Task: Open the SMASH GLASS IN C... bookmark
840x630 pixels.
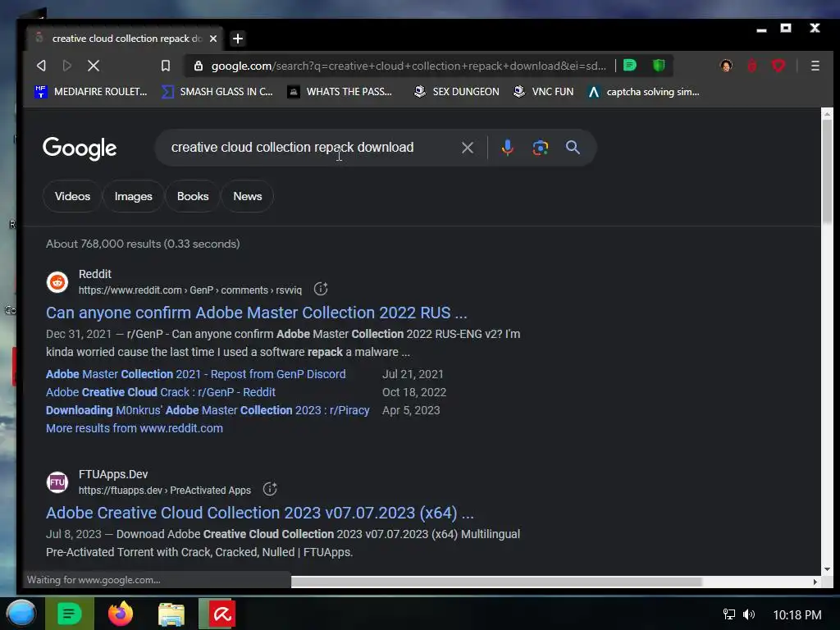Action: [217, 92]
